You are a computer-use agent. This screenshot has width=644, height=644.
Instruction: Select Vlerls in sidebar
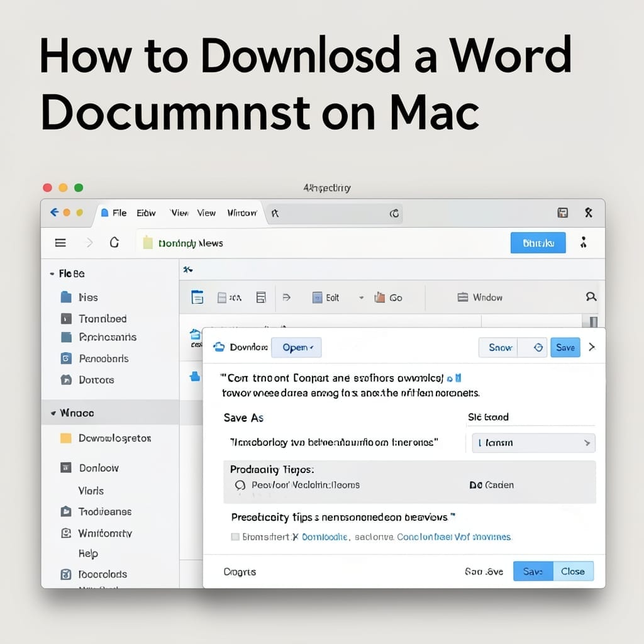(91, 491)
